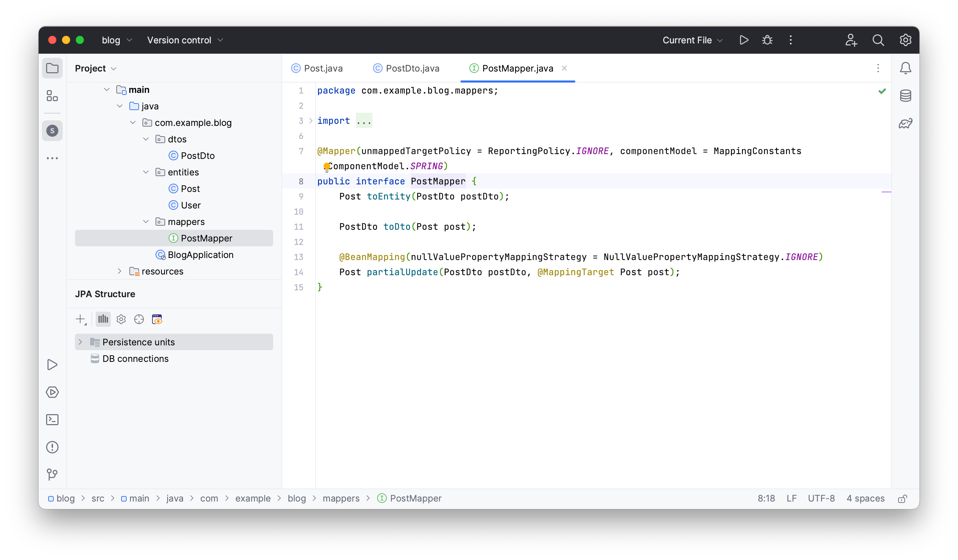Collapse the mappers package folder
This screenshot has width=958, height=560.
click(x=146, y=222)
